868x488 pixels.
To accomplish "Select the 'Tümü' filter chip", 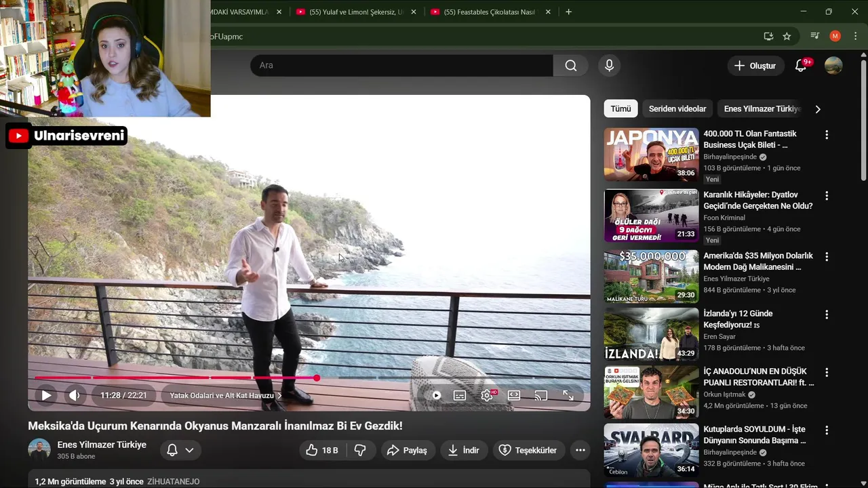I will coord(620,108).
